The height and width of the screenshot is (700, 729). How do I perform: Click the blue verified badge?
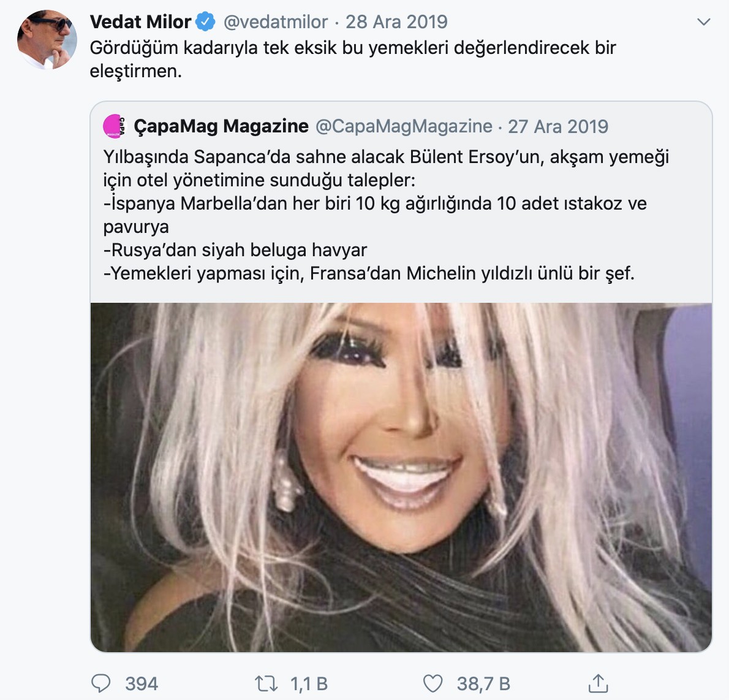(205, 22)
